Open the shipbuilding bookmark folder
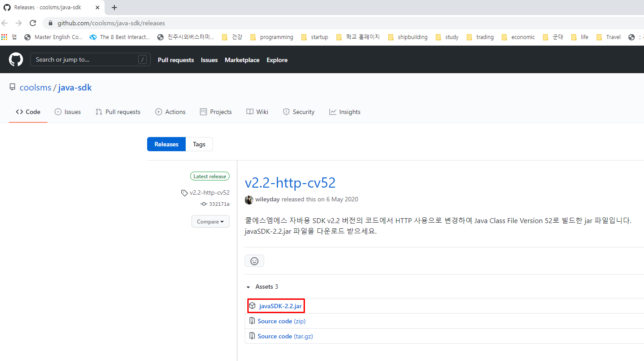This screenshot has width=644, height=361. tap(408, 37)
